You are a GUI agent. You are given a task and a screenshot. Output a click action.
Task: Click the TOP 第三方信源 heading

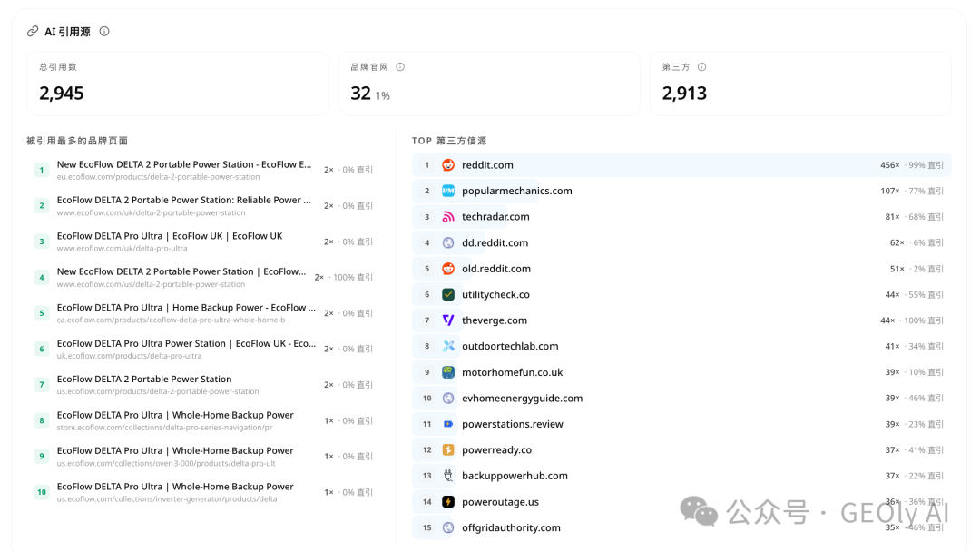click(449, 141)
